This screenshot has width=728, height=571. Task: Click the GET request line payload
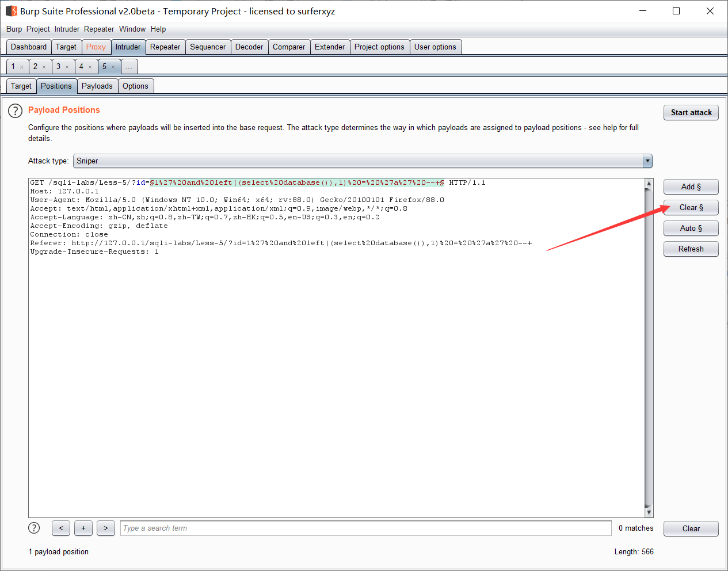(297, 182)
